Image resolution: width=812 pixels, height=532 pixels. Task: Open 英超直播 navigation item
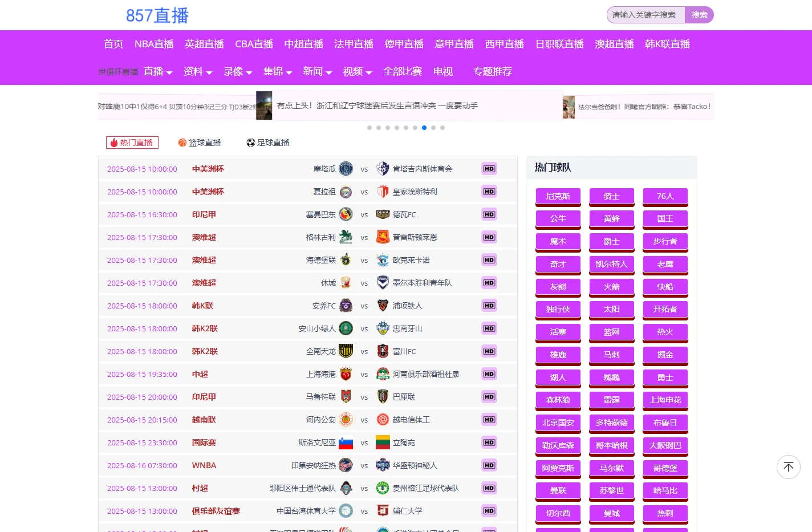204,44
